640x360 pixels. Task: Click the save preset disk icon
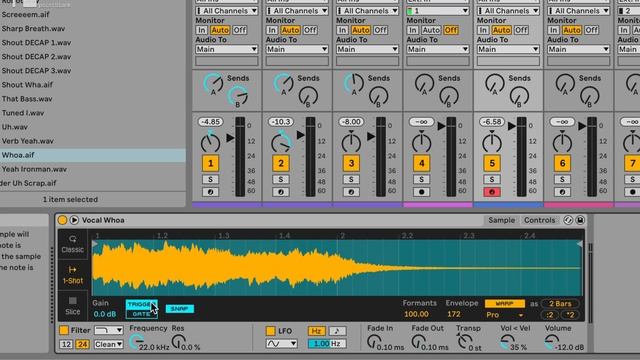pyautogui.click(x=580, y=220)
